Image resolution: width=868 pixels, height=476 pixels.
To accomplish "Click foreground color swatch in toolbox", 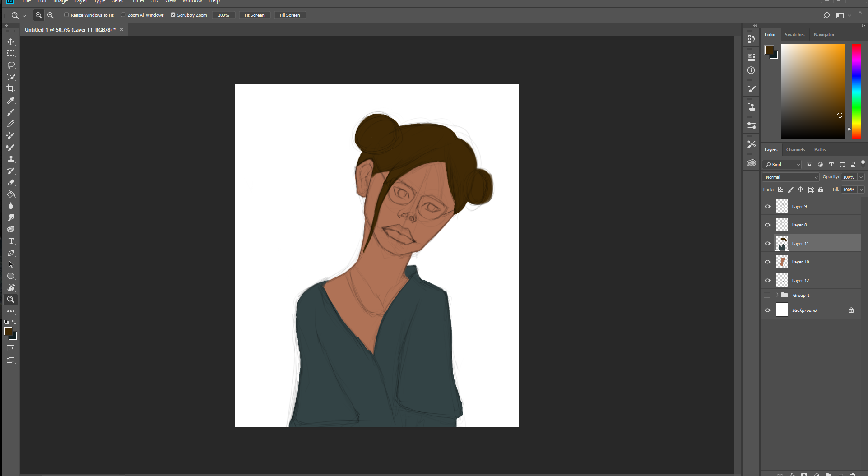I will click(8, 331).
